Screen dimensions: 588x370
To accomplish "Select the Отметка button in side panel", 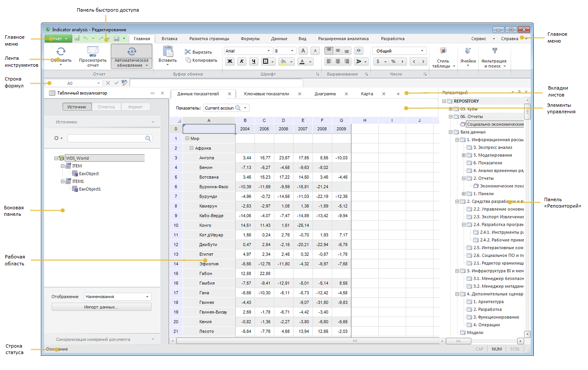I will [106, 107].
